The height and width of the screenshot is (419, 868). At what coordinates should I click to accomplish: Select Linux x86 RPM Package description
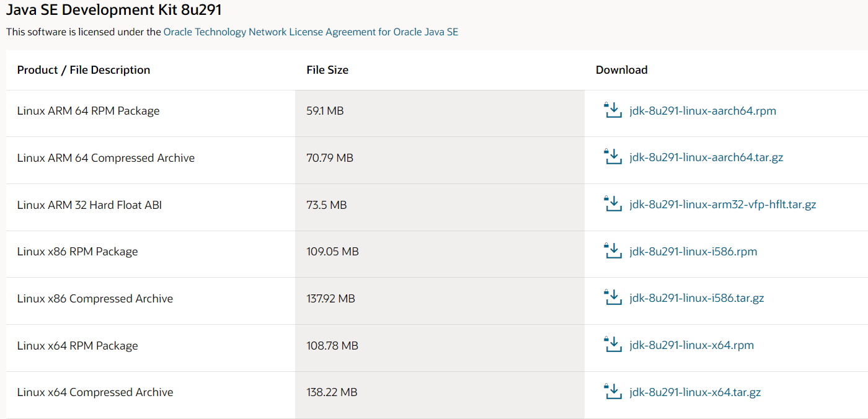coord(77,252)
